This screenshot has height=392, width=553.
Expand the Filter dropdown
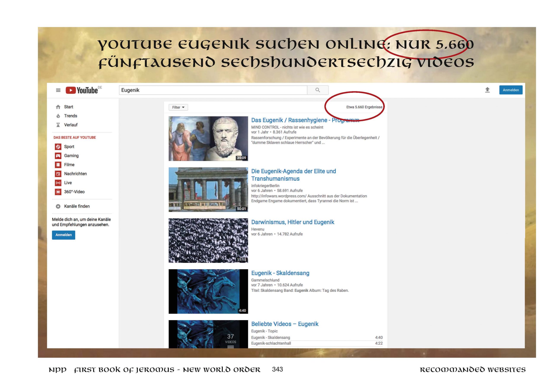click(x=178, y=107)
